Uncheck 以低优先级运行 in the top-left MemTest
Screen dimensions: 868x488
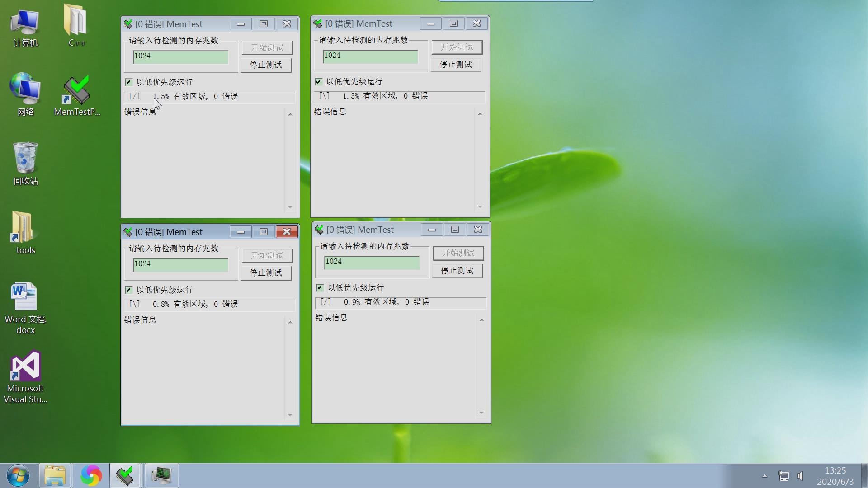(x=128, y=82)
